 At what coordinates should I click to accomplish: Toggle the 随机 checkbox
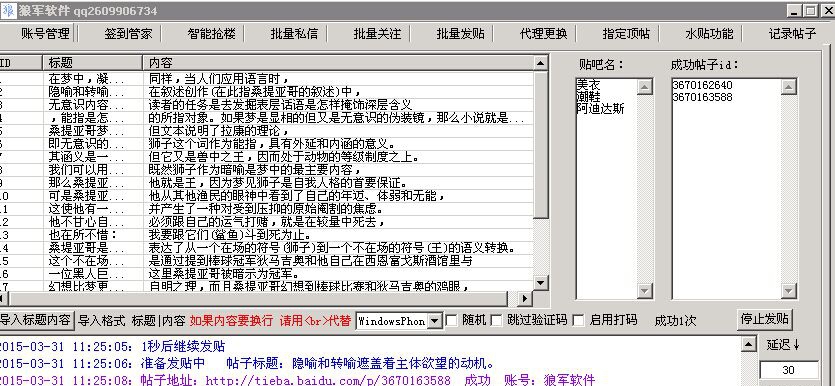coord(451,320)
